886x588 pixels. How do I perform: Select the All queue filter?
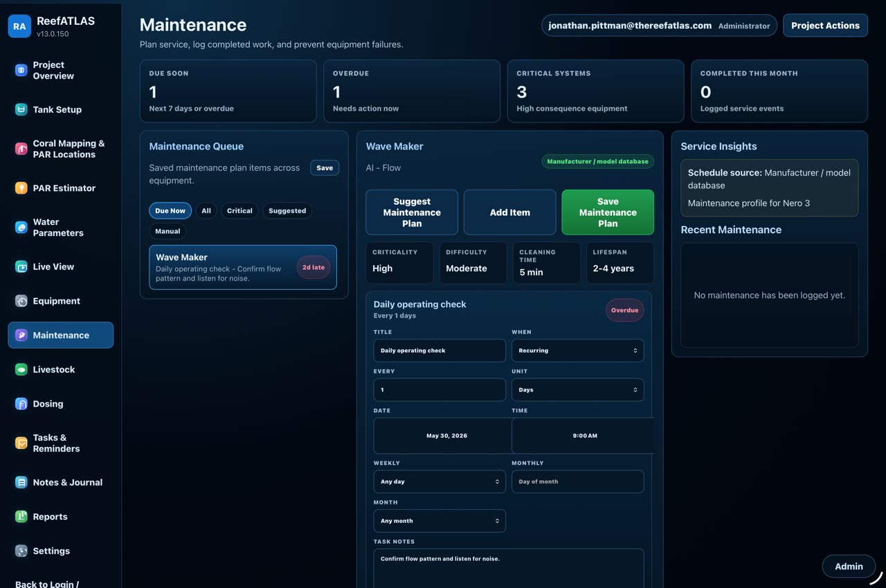tap(206, 210)
